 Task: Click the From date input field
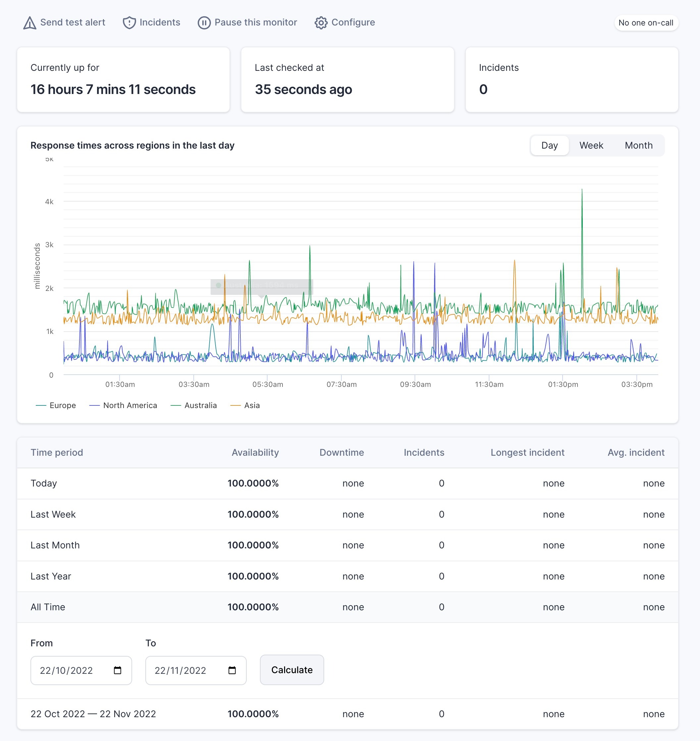(x=81, y=670)
